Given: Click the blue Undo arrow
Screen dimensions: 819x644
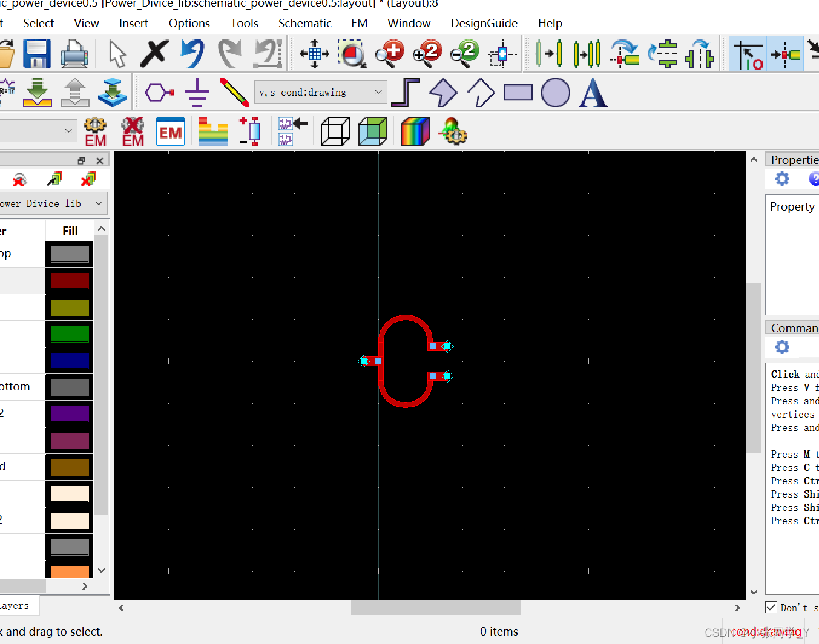Looking at the screenshot, I should tap(192, 54).
